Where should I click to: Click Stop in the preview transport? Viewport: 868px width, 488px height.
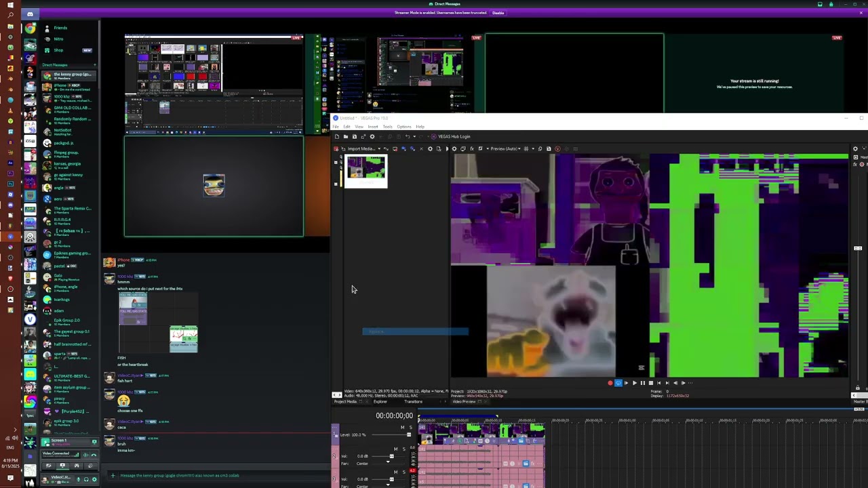(651, 383)
